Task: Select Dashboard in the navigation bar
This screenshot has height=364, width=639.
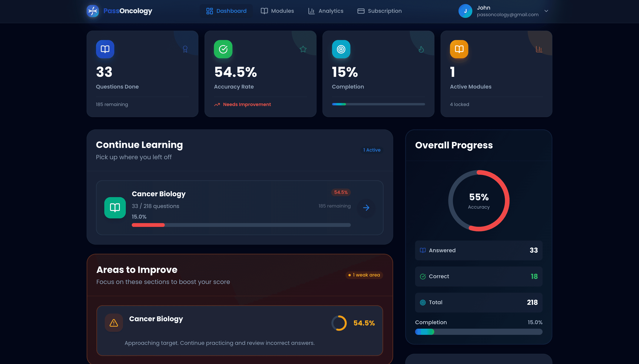Action: tap(226, 11)
